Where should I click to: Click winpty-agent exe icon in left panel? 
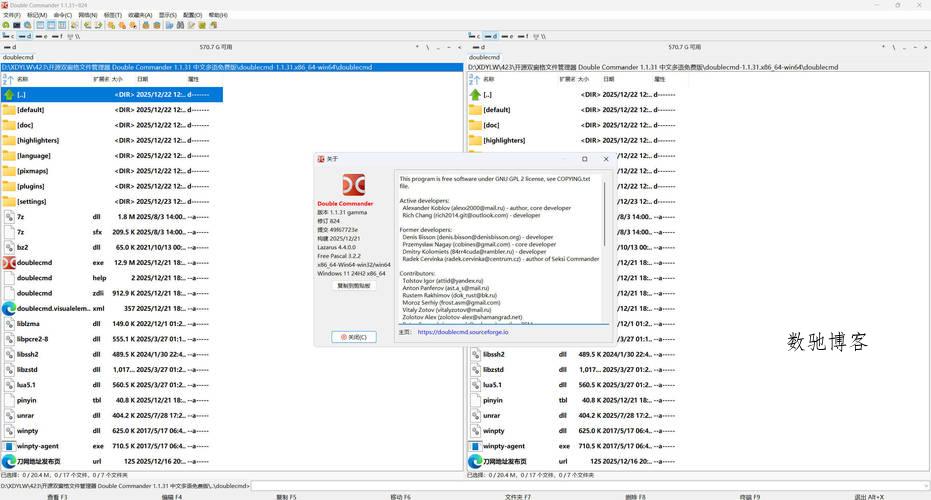pyautogui.click(x=9, y=446)
